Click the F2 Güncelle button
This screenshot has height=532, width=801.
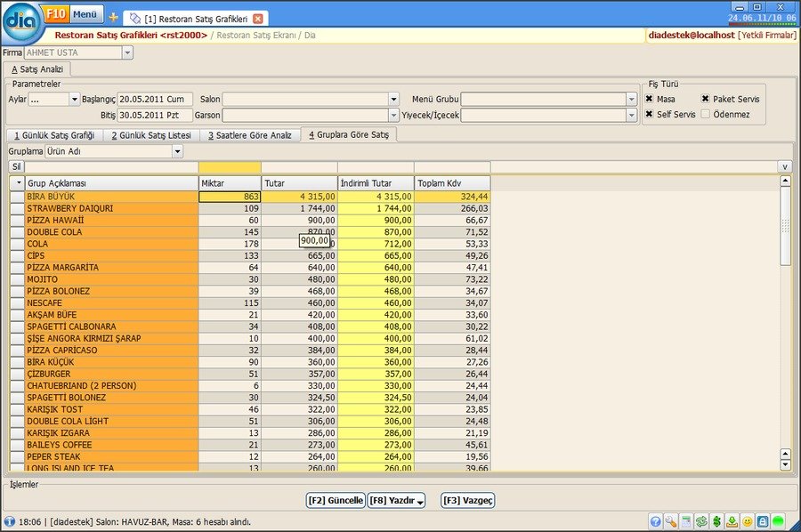[336, 500]
